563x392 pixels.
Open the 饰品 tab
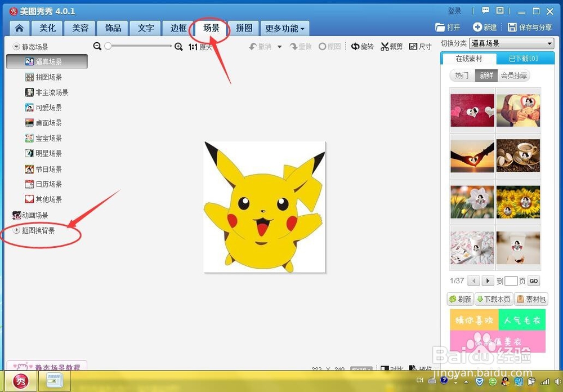[113, 28]
